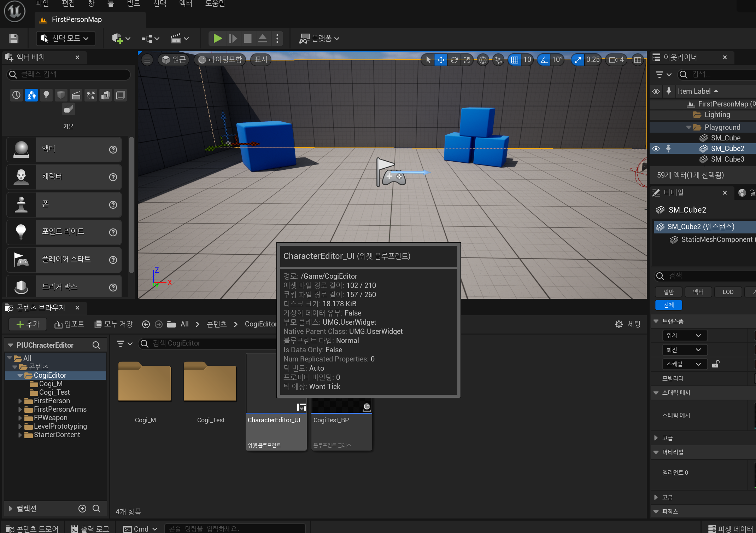Click the green Play button
This screenshot has width=756, height=533.
(217, 38)
